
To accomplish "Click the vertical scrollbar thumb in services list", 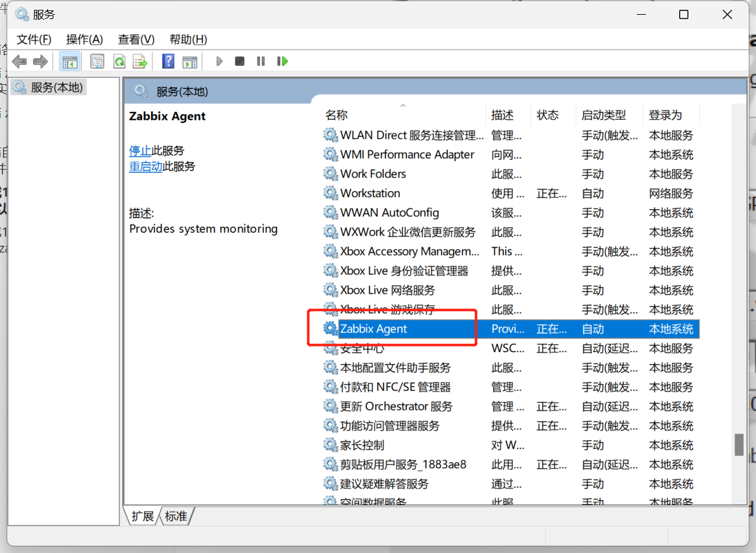I will [739, 445].
